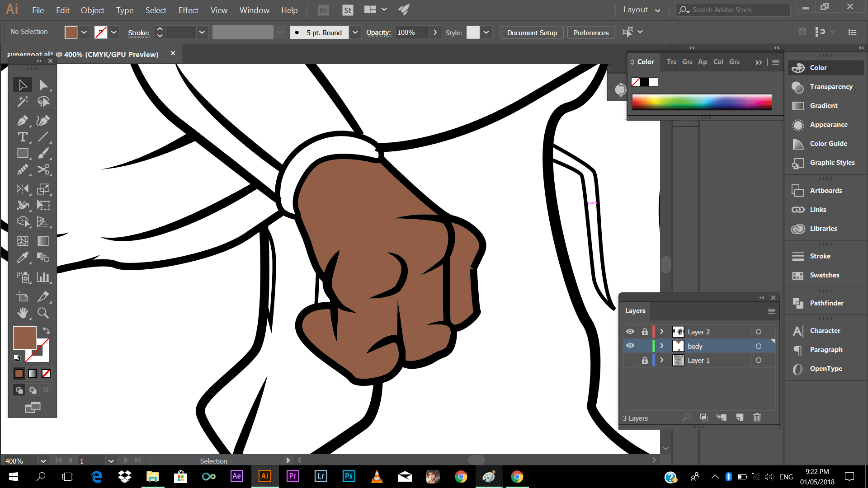This screenshot has height=488, width=868.
Task: Click the Document Setup button
Action: (532, 33)
